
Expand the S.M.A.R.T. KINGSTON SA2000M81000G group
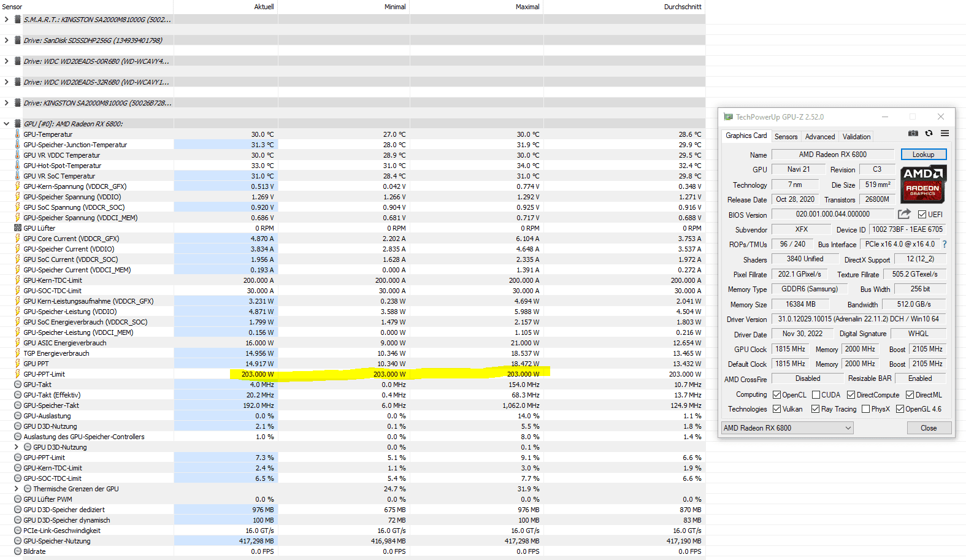tap(6, 20)
